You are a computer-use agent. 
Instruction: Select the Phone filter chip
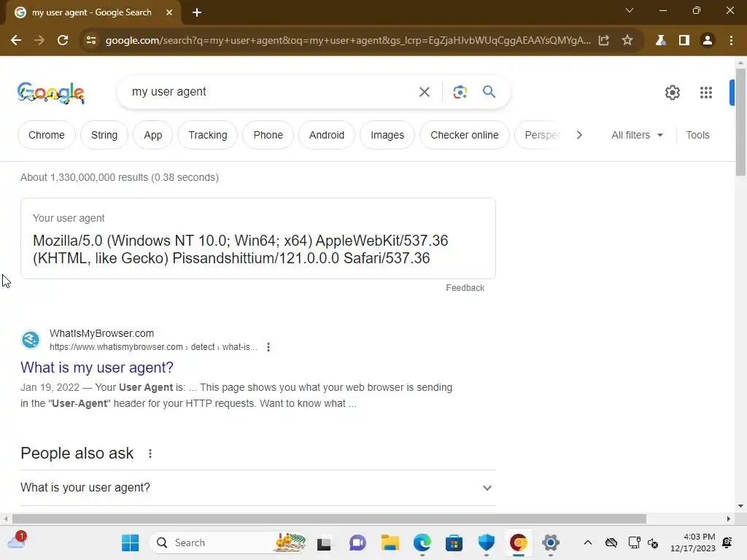pos(268,135)
